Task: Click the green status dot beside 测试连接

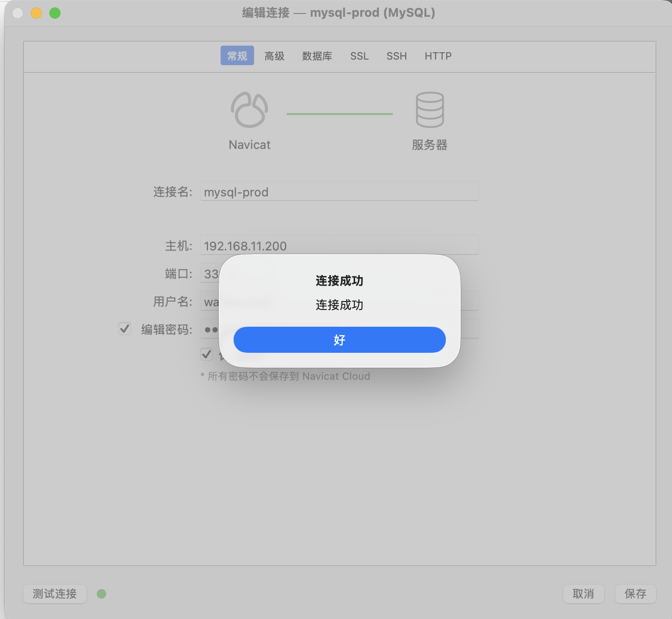Action: [101, 594]
